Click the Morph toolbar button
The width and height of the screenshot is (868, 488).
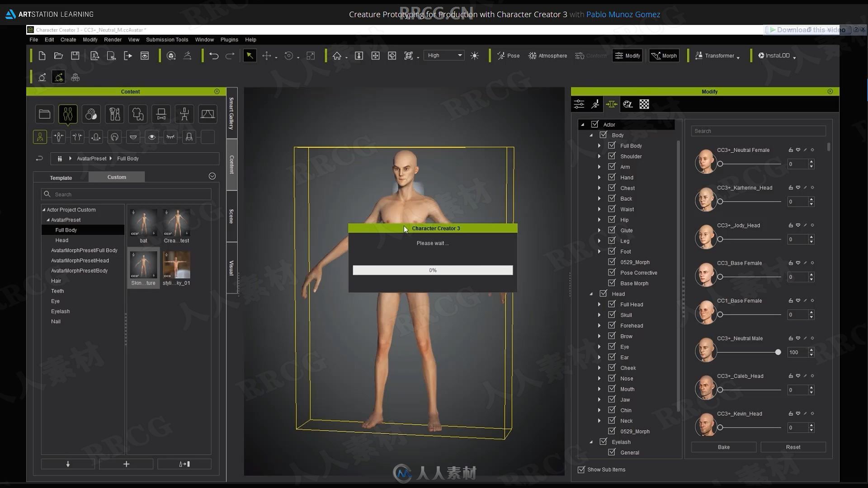click(x=664, y=56)
